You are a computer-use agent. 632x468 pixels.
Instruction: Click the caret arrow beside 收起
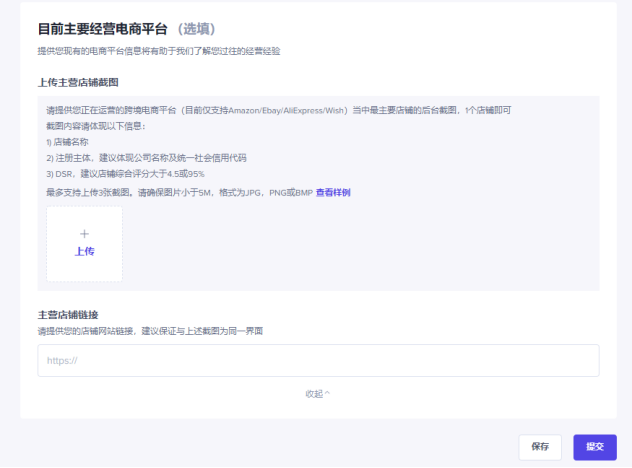tap(327, 393)
